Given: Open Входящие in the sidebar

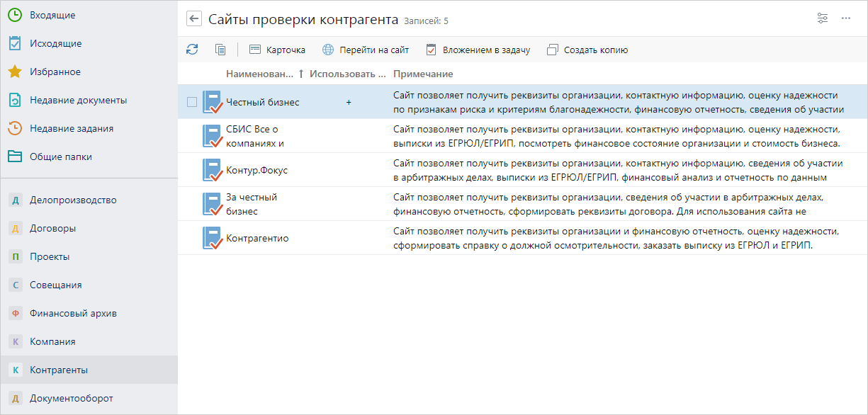Looking at the screenshot, I should (52, 16).
